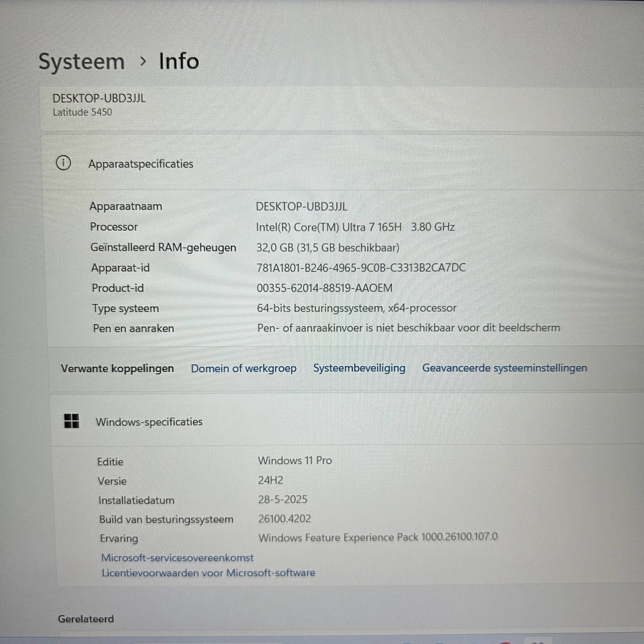Viewport: 644px width, 644px height.
Task: Click the Processor label
Action: [x=114, y=227]
